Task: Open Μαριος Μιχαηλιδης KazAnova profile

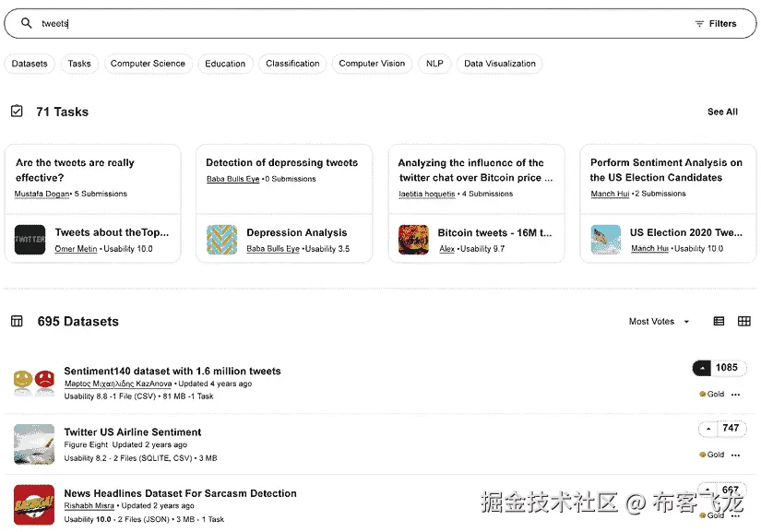Action: [118, 384]
